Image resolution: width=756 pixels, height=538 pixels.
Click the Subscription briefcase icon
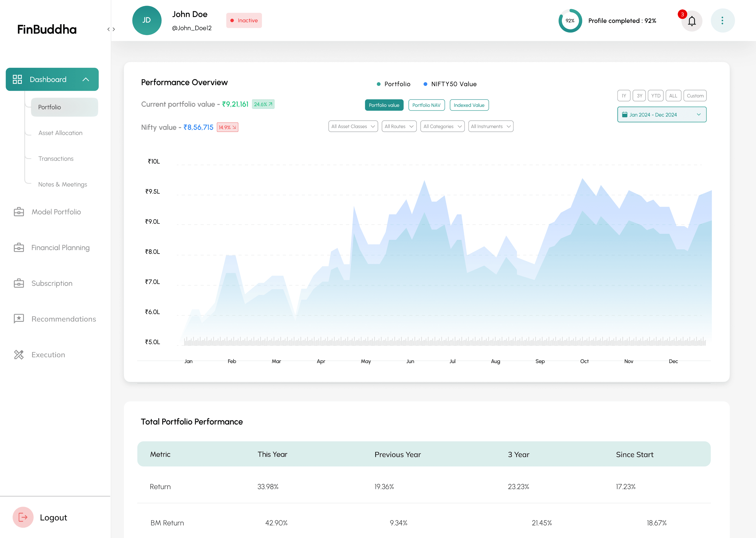pos(19,283)
